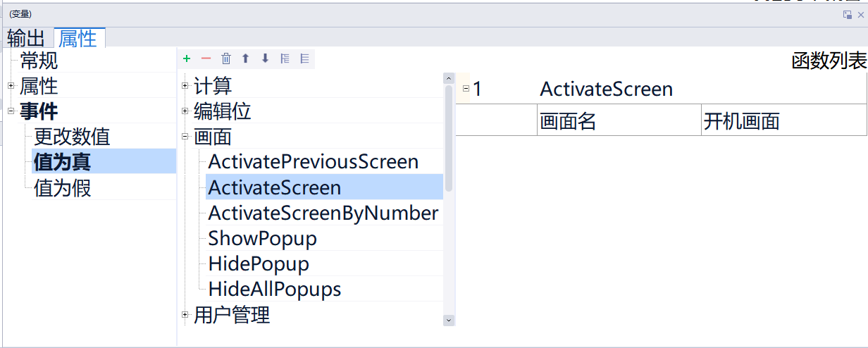
Task: Float the panel with the undock icon
Action: pyautogui.click(x=848, y=14)
